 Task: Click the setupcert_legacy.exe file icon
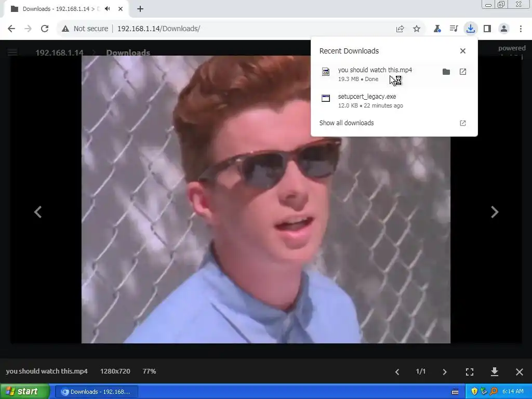tap(326, 98)
